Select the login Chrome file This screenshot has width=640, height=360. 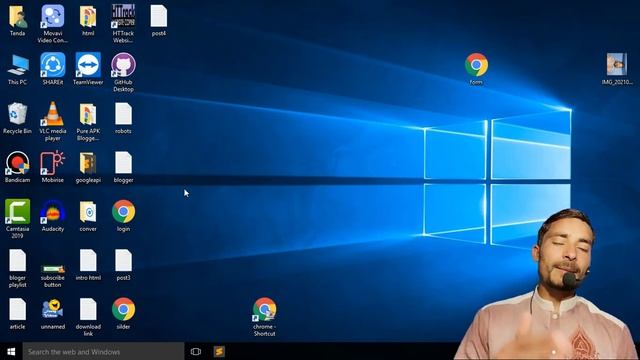pos(123,211)
